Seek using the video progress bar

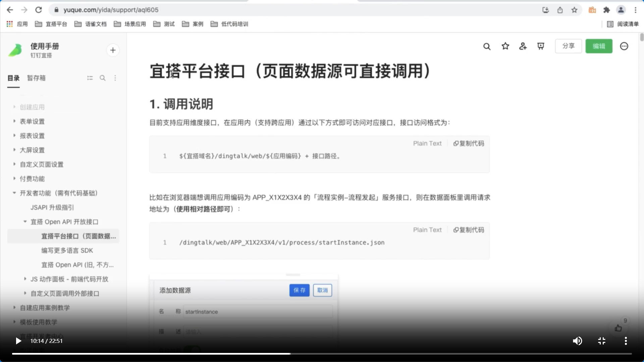pyautogui.click(x=322, y=354)
